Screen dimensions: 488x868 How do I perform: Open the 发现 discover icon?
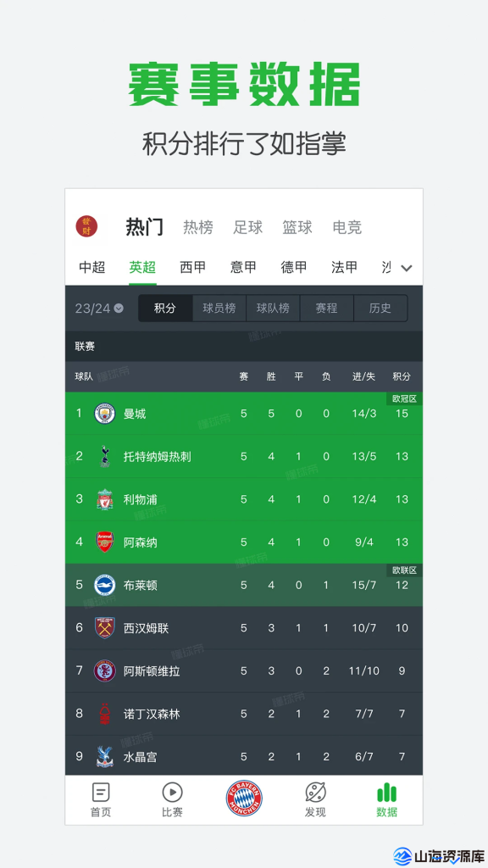315,798
